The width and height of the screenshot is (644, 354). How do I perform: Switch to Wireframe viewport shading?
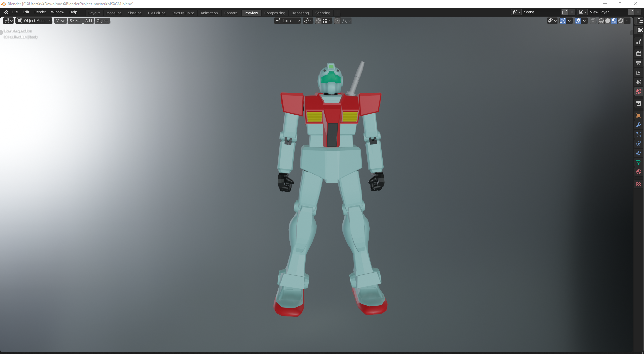pyautogui.click(x=601, y=21)
